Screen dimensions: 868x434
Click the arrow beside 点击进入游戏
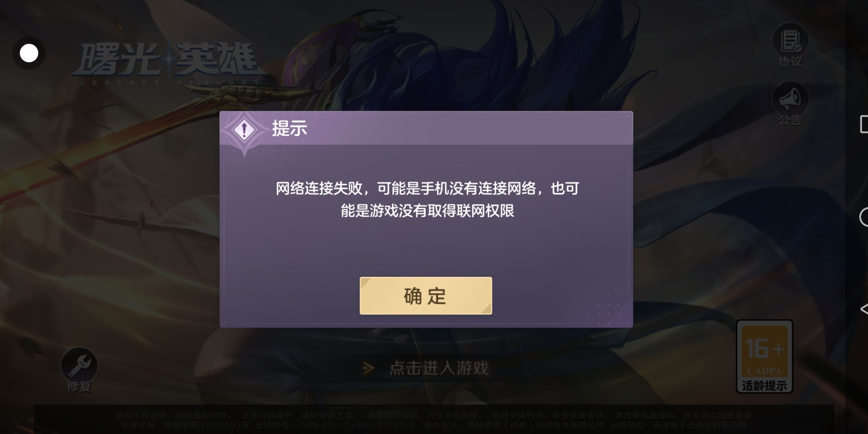pos(368,368)
